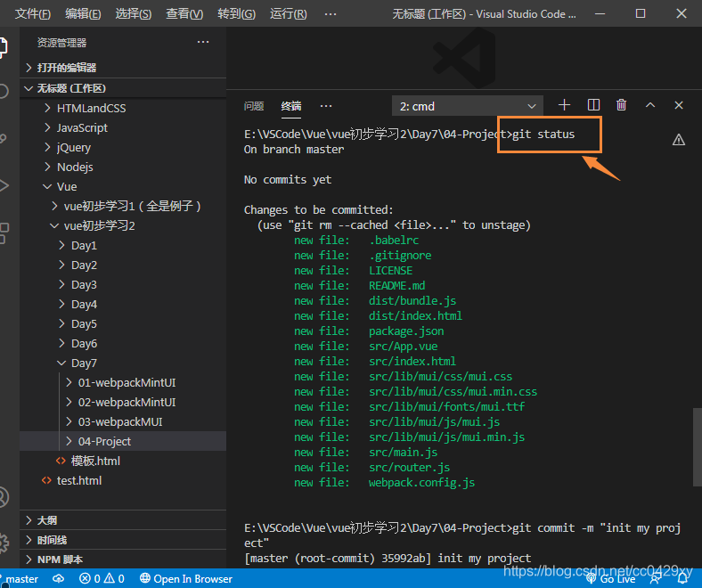Click the master branch status item
The width and height of the screenshot is (702, 588).
20,579
